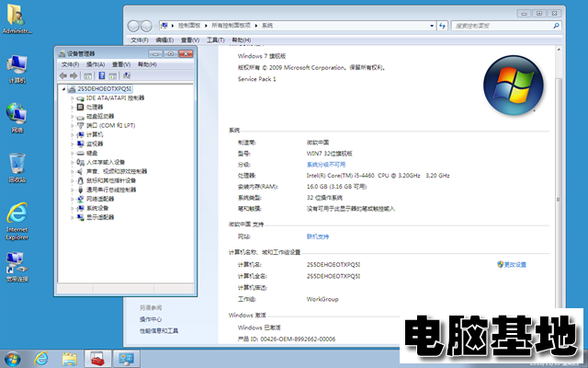Viewport: 588px width, 368px height.
Task: Click 控制面板 in the address breadcrumb
Action: [x=189, y=26]
